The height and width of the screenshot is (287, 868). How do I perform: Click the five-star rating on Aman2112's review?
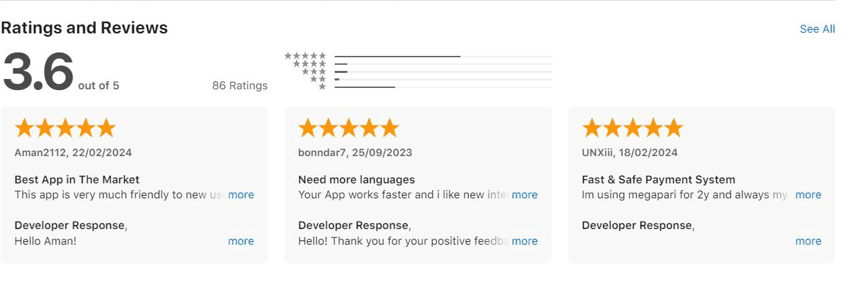tap(65, 128)
